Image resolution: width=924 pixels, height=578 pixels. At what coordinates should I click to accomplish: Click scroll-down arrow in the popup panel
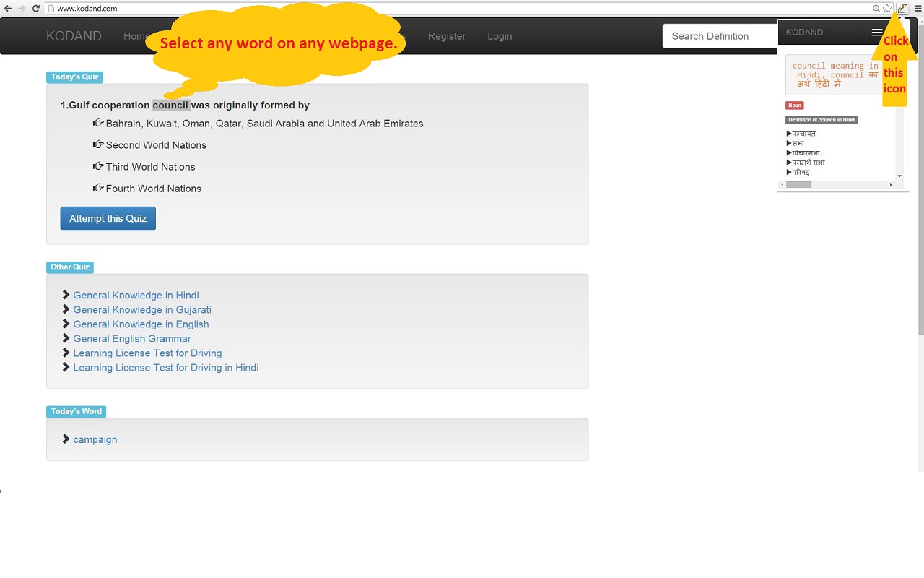click(x=899, y=176)
